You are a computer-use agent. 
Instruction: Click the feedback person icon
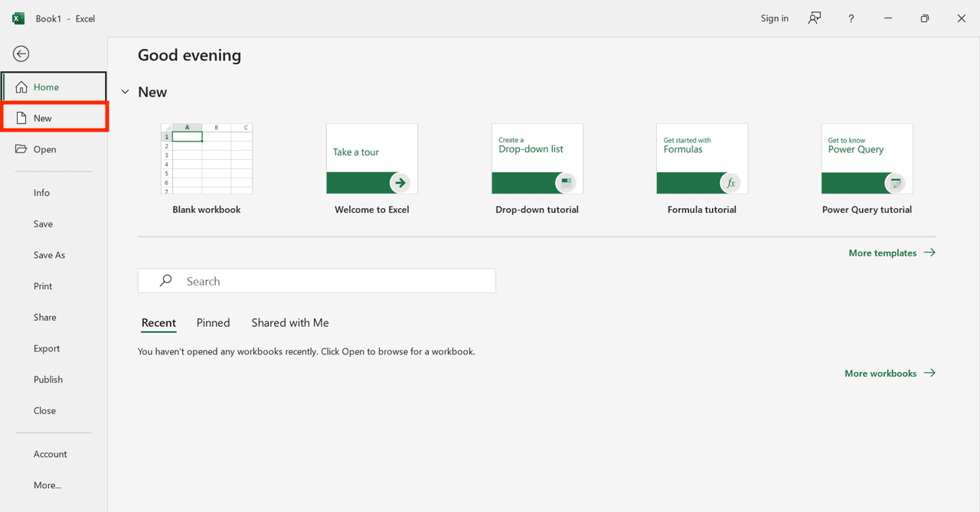pos(815,18)
